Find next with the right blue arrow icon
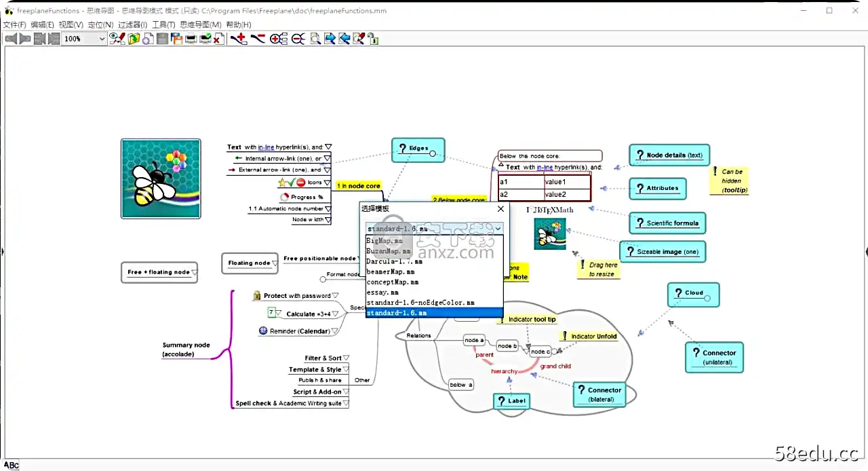 [x=330, y=39]
